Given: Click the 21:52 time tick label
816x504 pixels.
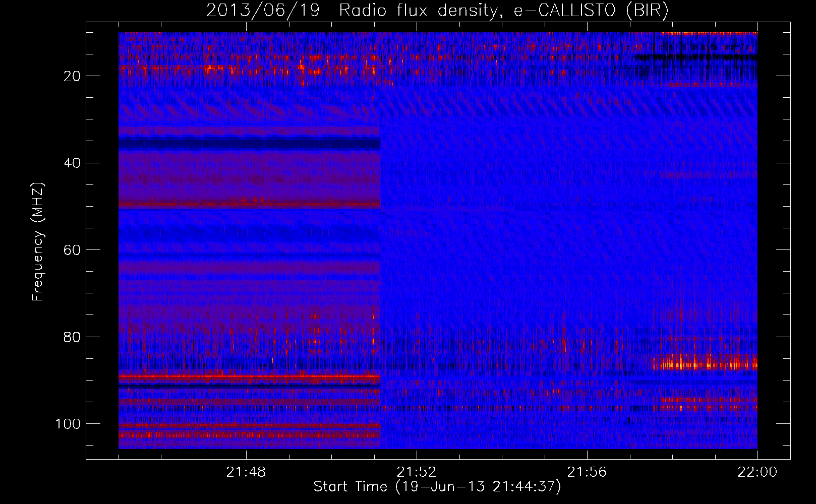Looking at the screenshot, I should tap(417, 472).
